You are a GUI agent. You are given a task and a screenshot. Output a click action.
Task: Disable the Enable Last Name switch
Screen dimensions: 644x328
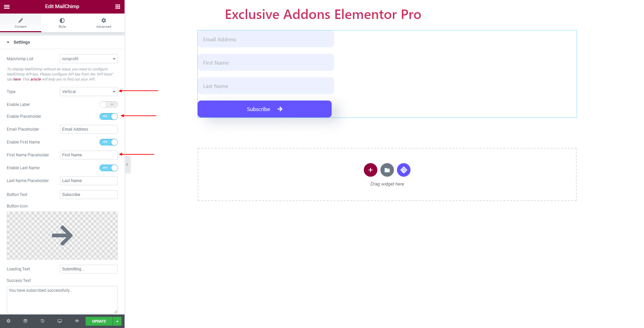click(x=109, y=168)
